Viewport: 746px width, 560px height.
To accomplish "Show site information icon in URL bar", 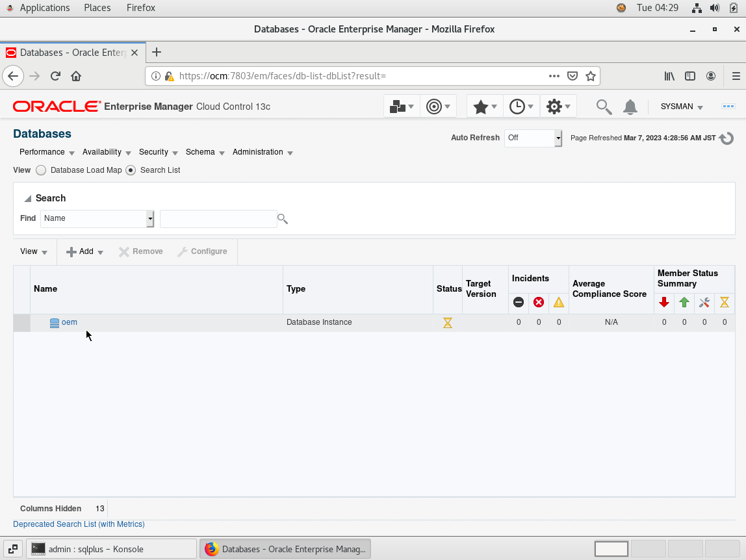I will (155, 76).
